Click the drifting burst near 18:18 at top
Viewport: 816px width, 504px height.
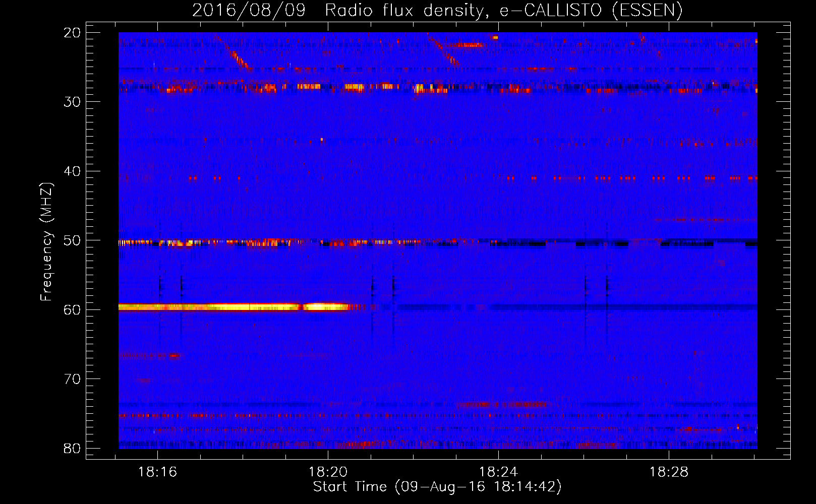pyautogui.click(x=232, y=52)
